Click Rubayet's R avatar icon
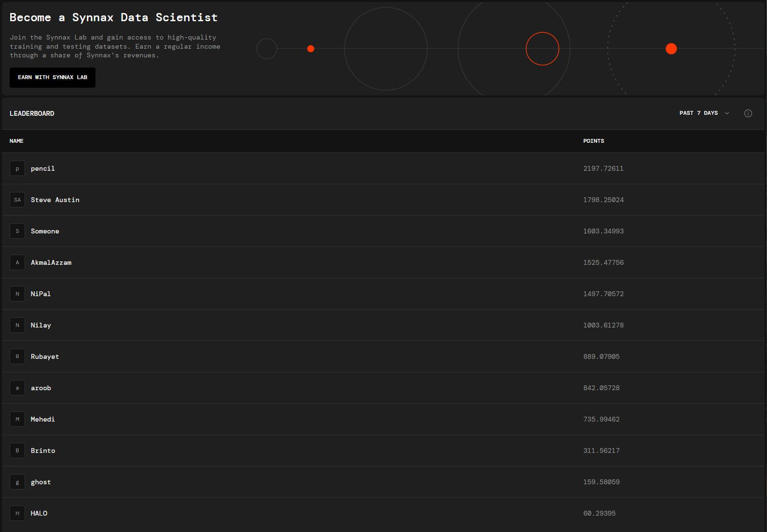This screenshot has height=532, width=767. pos(17,356)
